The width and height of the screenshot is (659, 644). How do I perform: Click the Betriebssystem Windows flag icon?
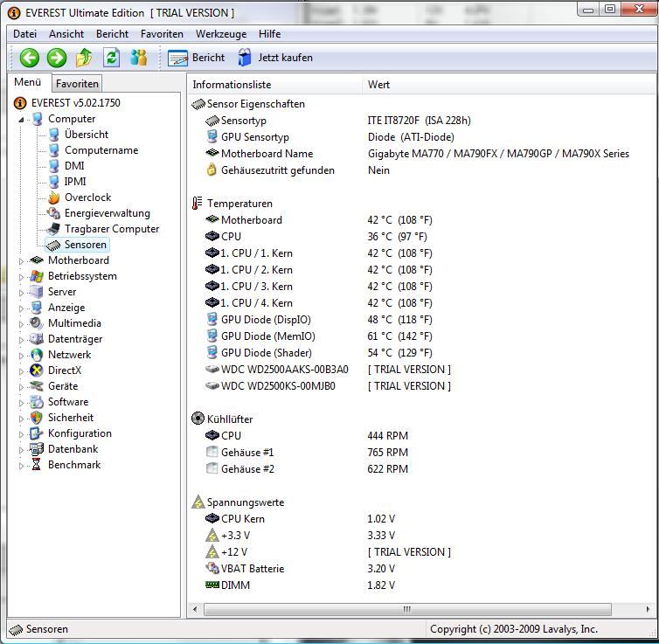coord(37,276)
